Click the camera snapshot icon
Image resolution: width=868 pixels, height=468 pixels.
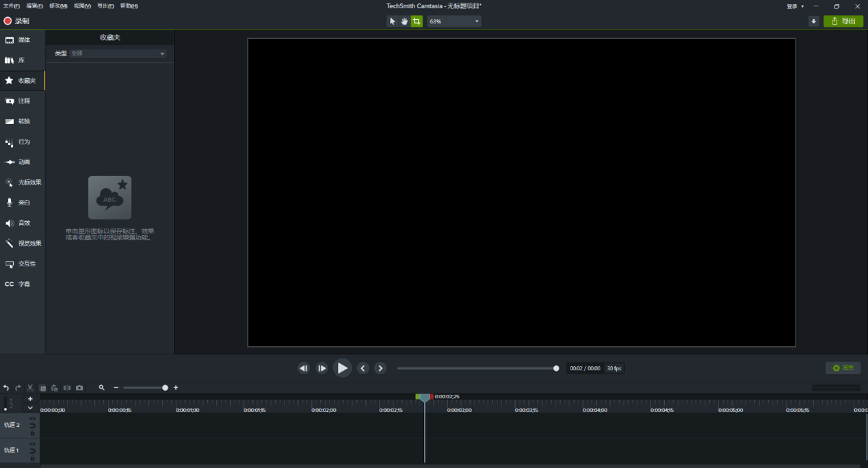click(79, 388)
